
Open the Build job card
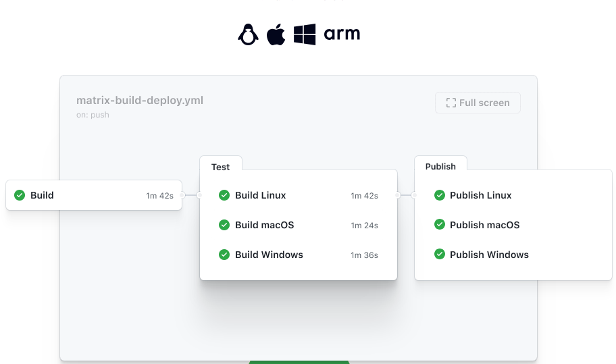(94, 195)
